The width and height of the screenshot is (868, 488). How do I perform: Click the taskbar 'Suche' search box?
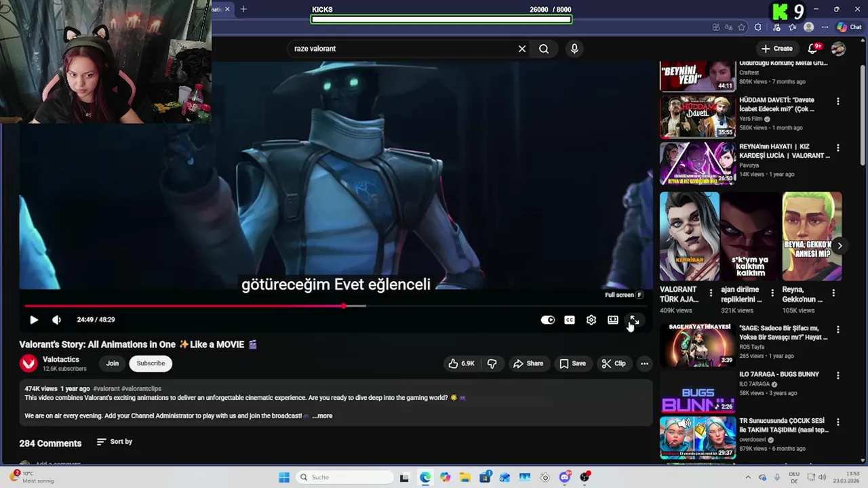pos(344,477)
